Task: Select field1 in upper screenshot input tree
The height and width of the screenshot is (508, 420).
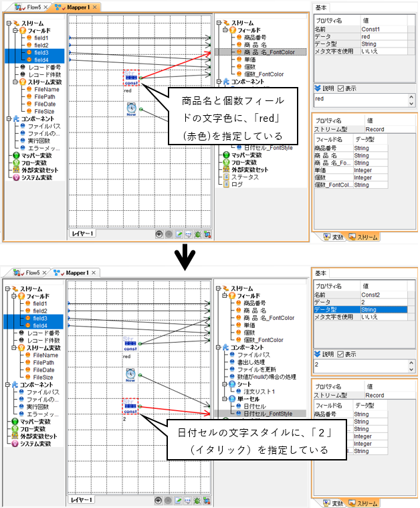Action: pos(41,38)
